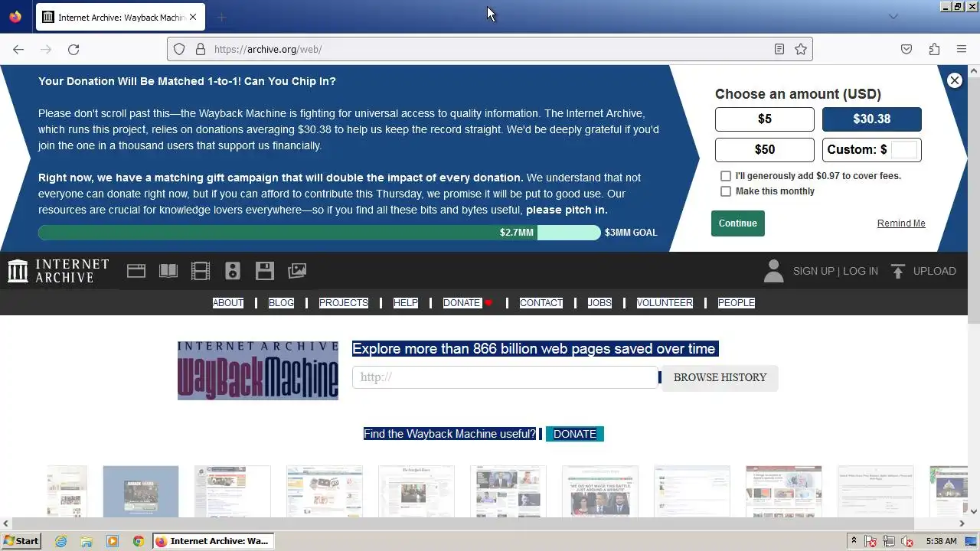Select the $5 donation amount
Viewport: 980px width, 551px height.
click(x=765, y=119)
